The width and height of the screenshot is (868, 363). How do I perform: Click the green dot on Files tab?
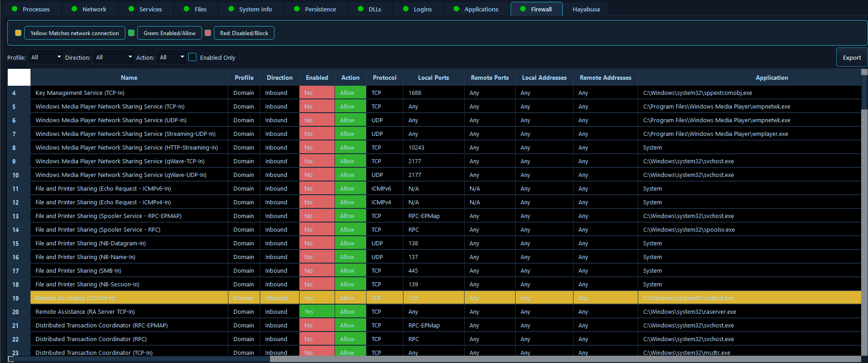tap(186, 9)
